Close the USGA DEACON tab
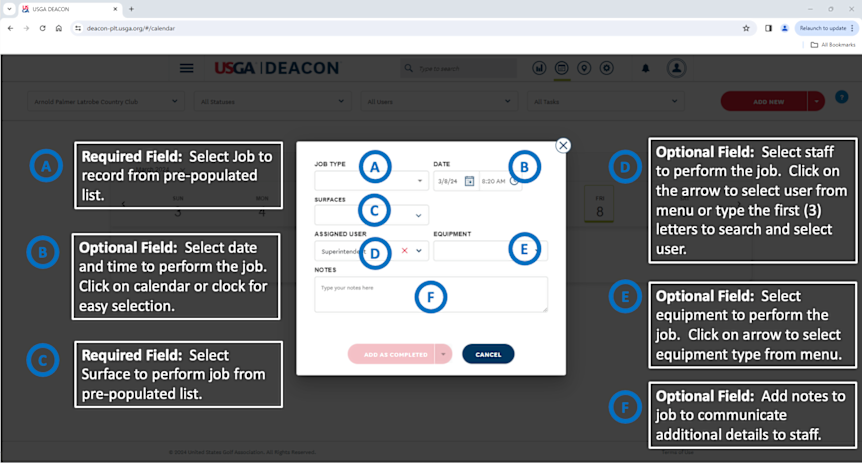The image size is (862, 463). click(x=115, y=9)
